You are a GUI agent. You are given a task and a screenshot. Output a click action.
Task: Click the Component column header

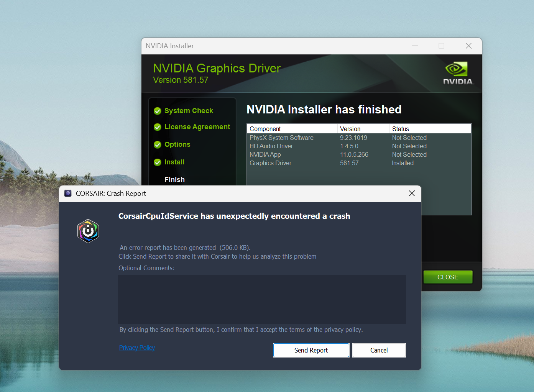292,129
